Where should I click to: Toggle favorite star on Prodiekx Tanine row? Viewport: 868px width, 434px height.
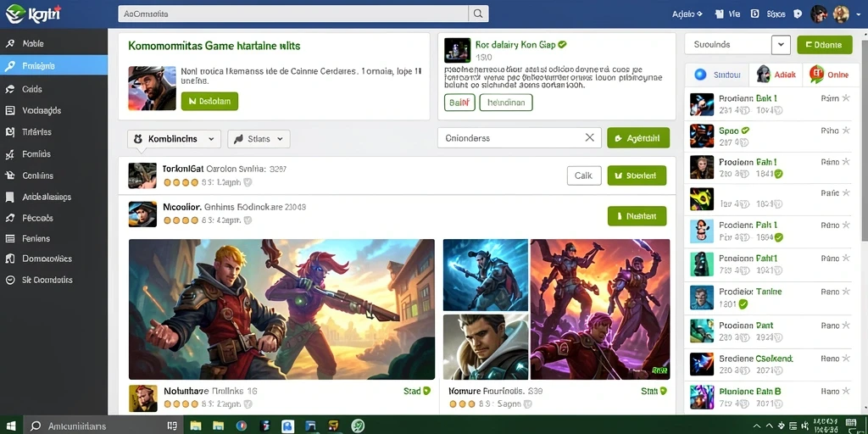point(846,292)
